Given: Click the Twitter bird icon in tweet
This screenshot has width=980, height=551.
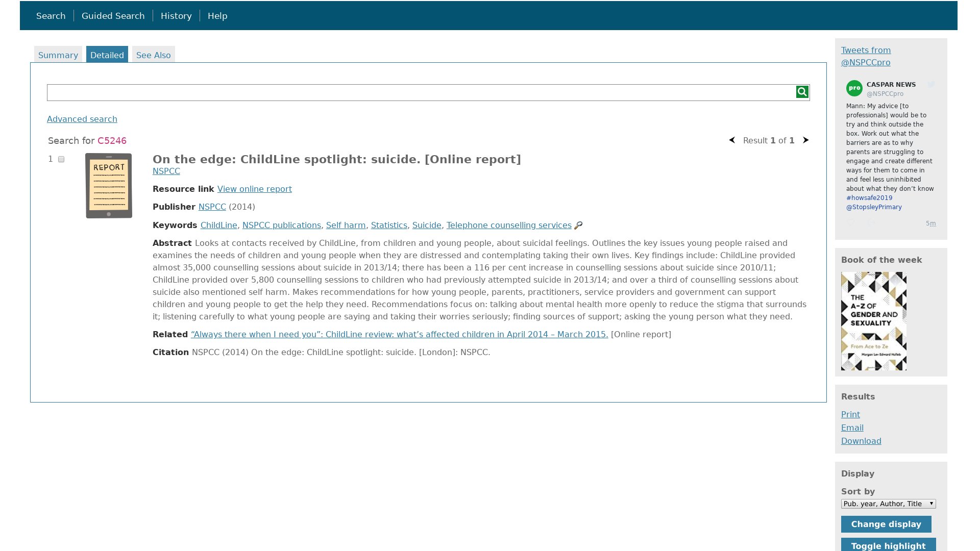Looking at the screenshot, I should (932, 85).
